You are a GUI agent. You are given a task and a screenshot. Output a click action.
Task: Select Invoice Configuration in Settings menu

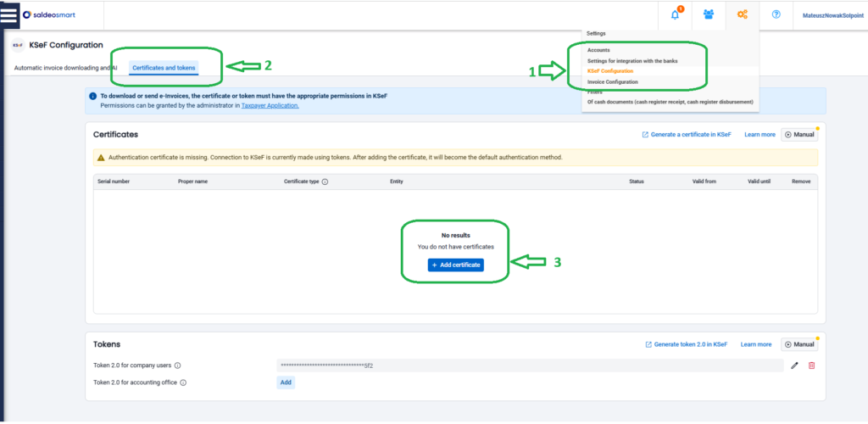(x=612, y=81)
